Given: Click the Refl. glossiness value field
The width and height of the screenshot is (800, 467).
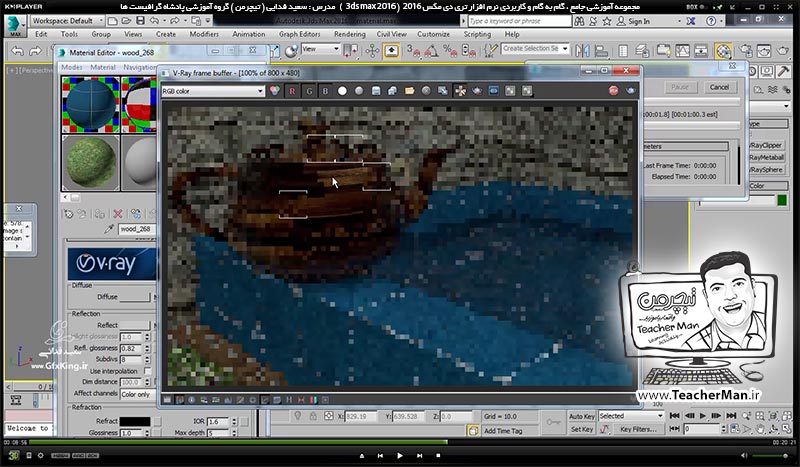Looking at the screenshot, I should tap(132, 348).
